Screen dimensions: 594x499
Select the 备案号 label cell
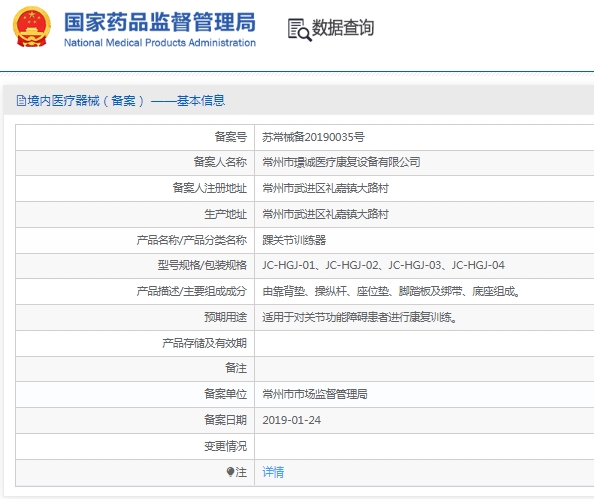pos(231,137)
